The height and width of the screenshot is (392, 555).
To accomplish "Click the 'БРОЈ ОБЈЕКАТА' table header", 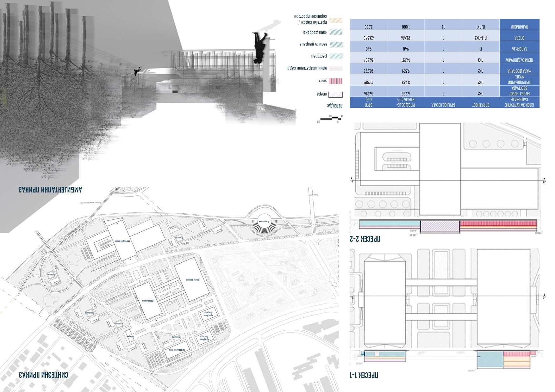I will 443,105.
